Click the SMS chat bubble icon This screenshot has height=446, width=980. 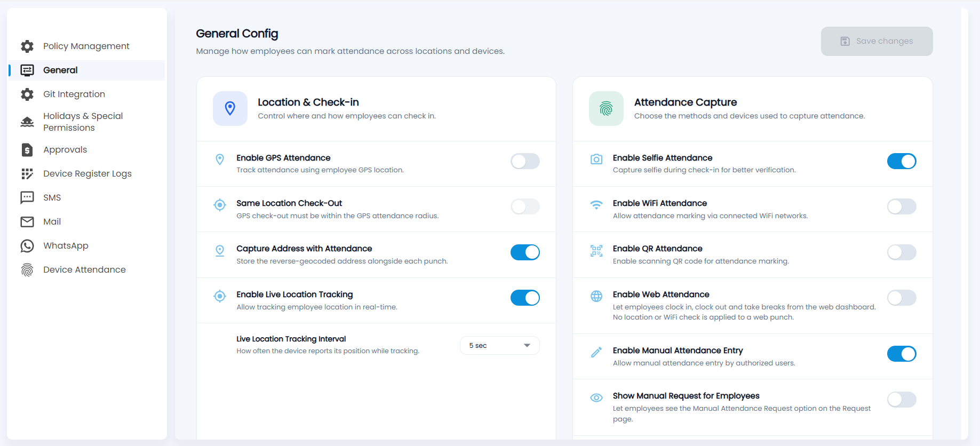pyautogui.click(x=27, y=198)
